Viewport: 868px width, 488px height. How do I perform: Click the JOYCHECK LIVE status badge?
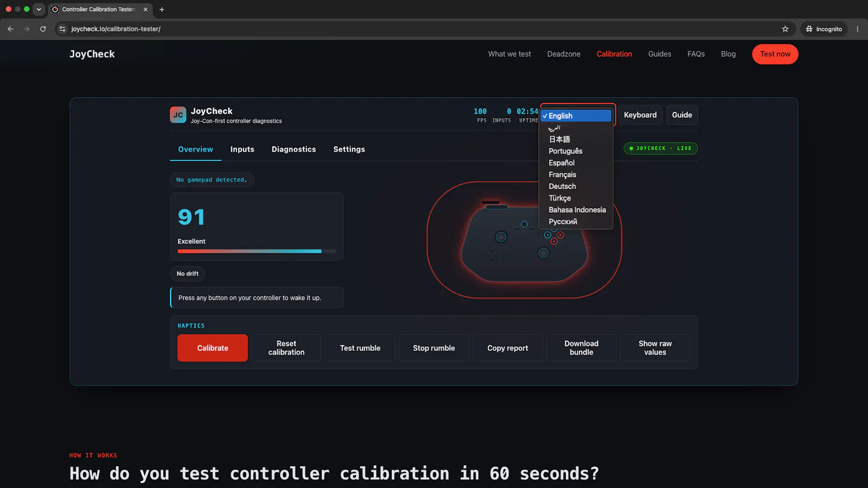pos(661,148)
